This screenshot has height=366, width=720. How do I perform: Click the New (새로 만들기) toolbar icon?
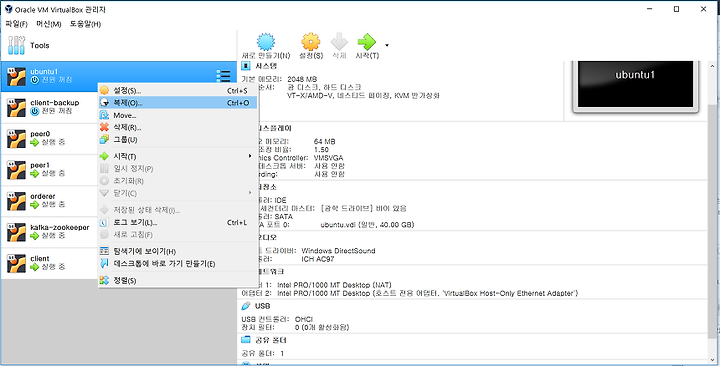click(x=265, y=42)
